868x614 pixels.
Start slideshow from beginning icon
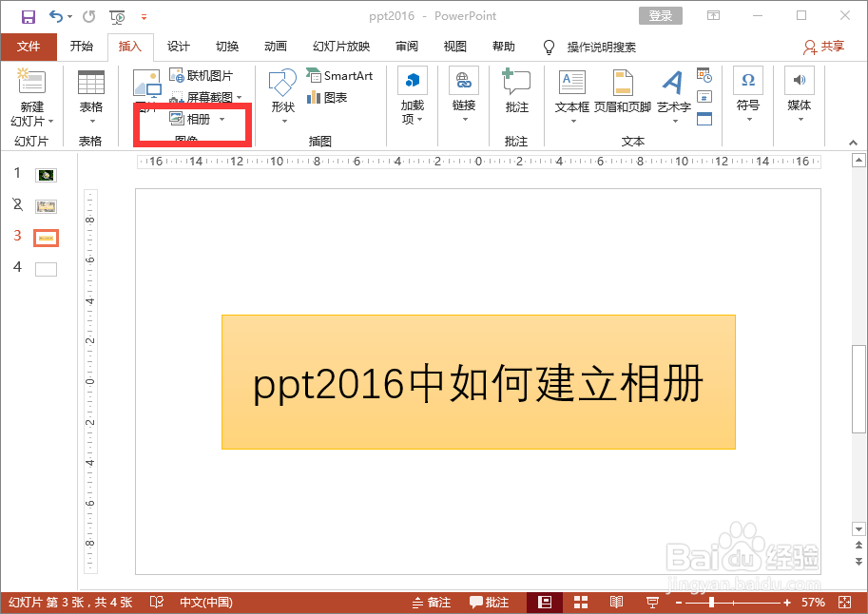(117, 17)
